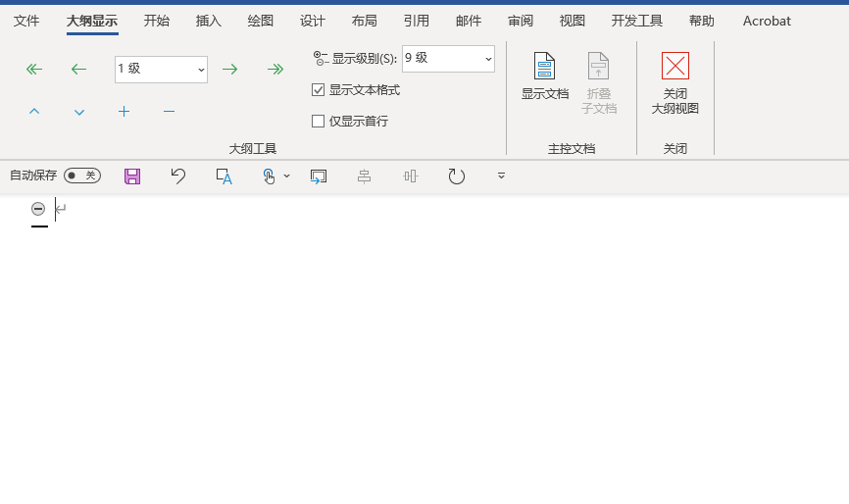This screenshot has width=849, height=504.
Task: Demote to body text double-right arrow
Action: 275,69
